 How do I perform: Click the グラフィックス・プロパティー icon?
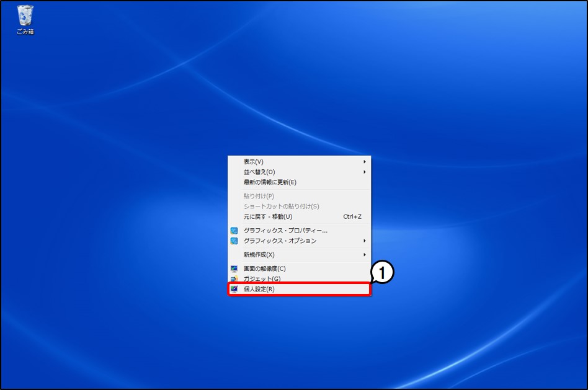click(x=234, y=231)
